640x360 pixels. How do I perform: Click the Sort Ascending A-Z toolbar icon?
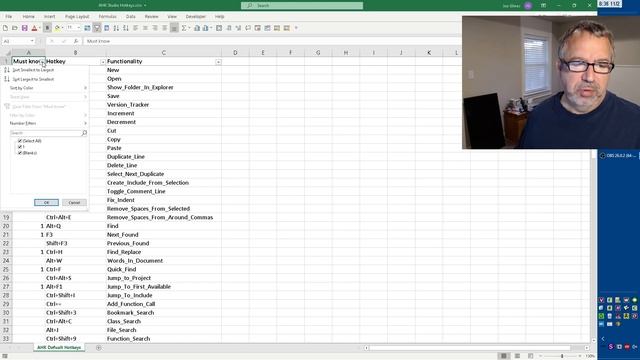[x=116, y=28]
